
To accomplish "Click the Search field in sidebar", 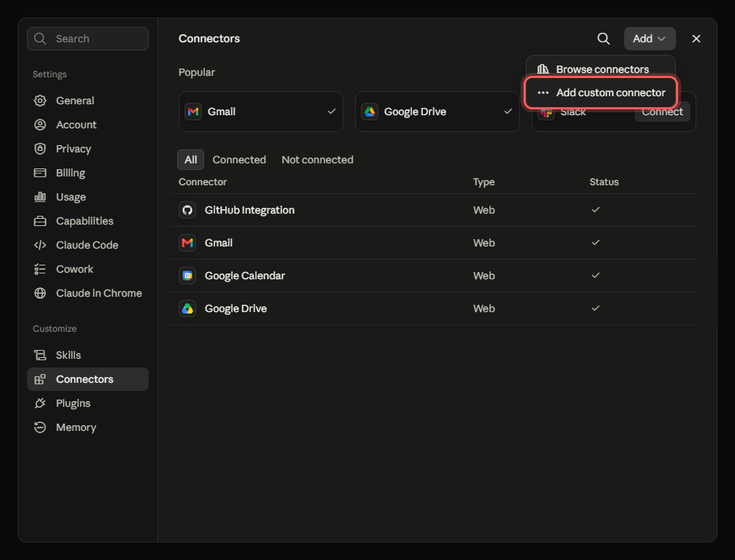I will (87, 39).
